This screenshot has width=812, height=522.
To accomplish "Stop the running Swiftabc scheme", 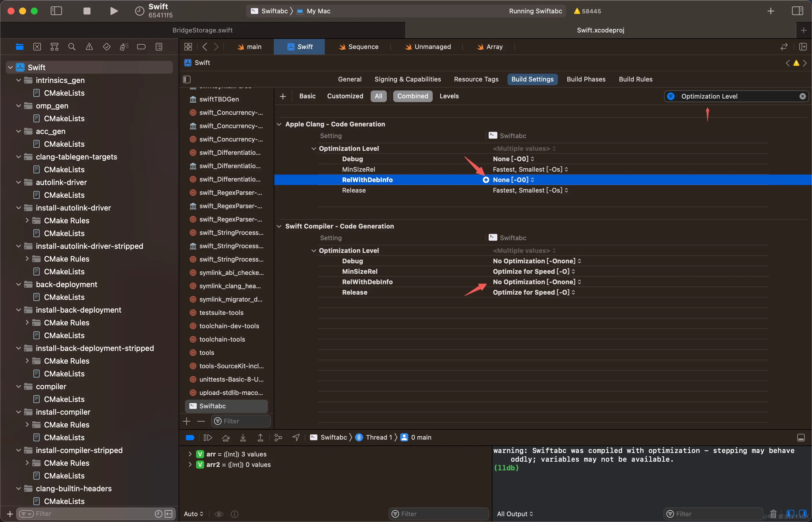I will point(87,11).
